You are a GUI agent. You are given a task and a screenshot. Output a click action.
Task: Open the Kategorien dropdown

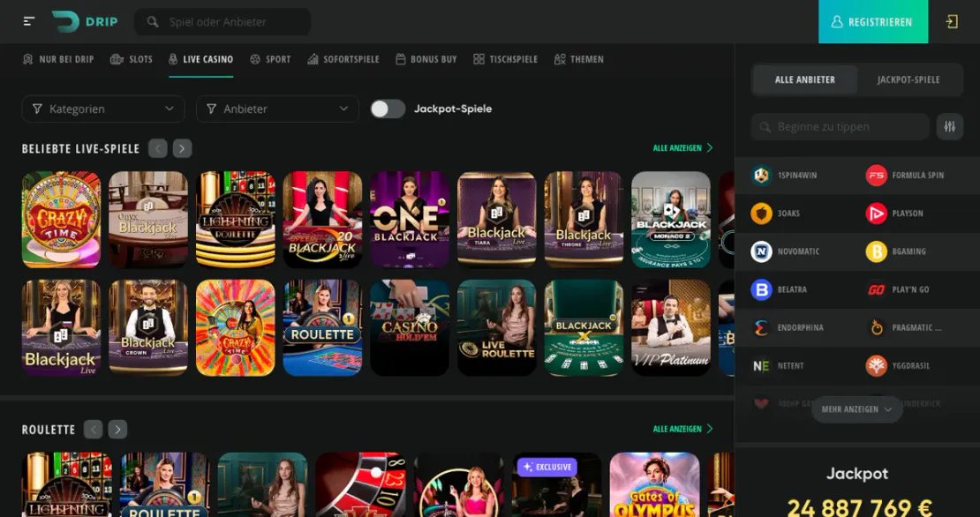click(103, 109)
